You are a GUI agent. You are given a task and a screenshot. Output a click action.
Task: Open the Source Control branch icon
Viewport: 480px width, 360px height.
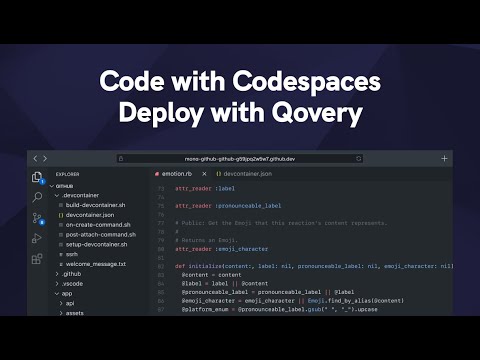[37, 219]
